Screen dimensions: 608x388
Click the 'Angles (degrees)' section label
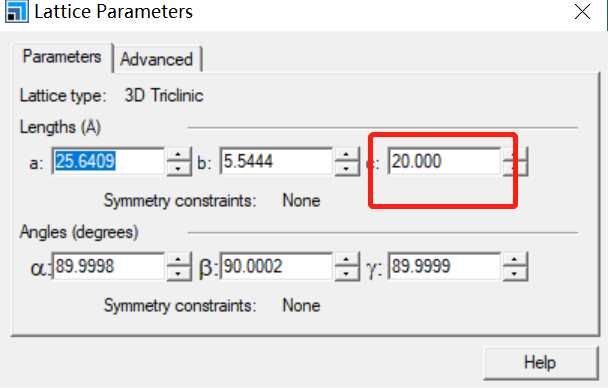pos(79,232)
